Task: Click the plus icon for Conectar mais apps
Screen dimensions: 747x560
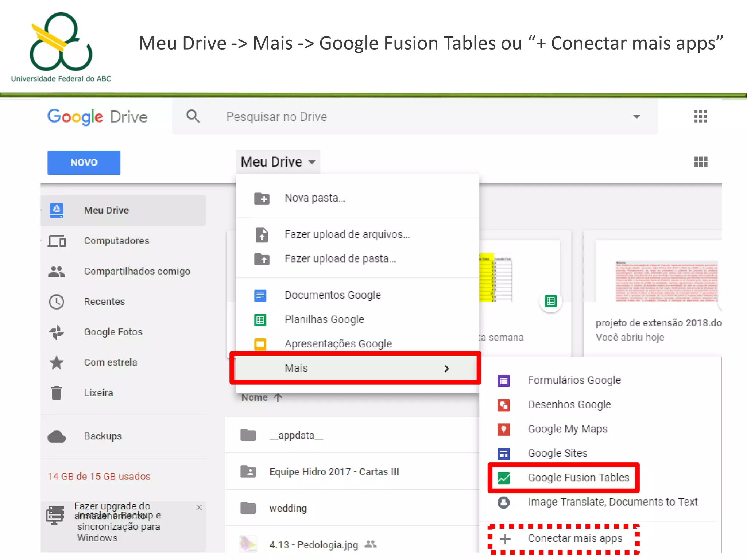Action: [x=505, y=539]
